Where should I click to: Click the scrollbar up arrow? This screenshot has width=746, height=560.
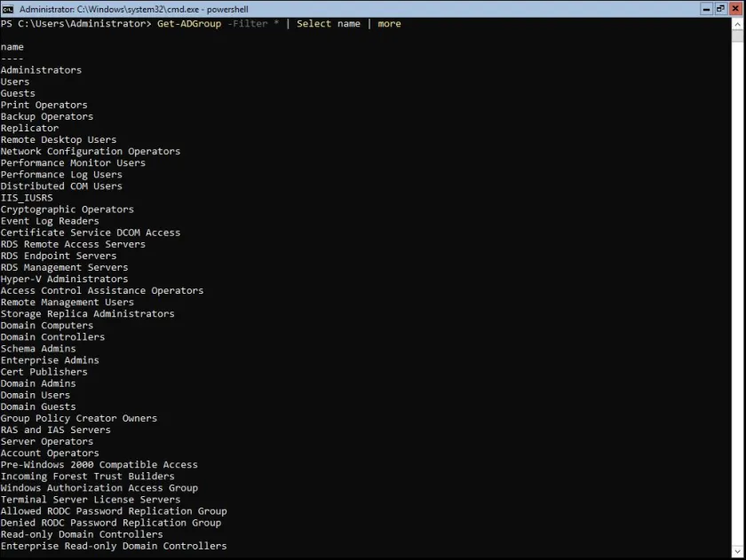[738, 23]
